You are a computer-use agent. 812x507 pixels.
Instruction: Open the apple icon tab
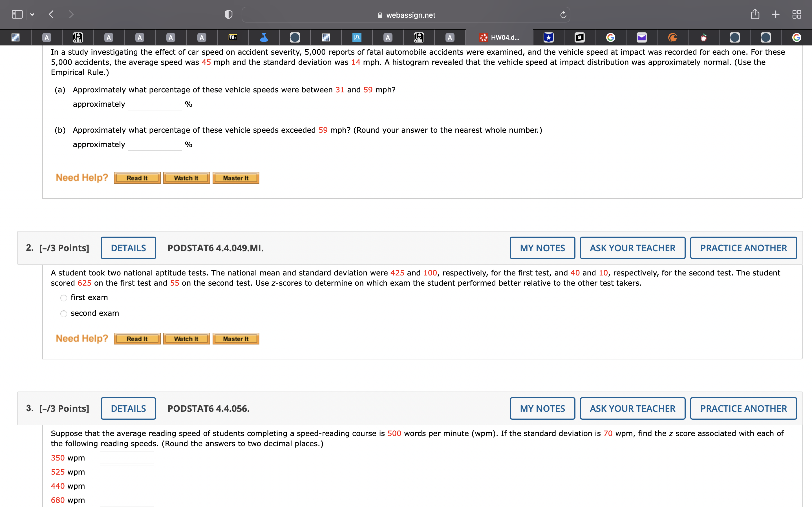703,37
